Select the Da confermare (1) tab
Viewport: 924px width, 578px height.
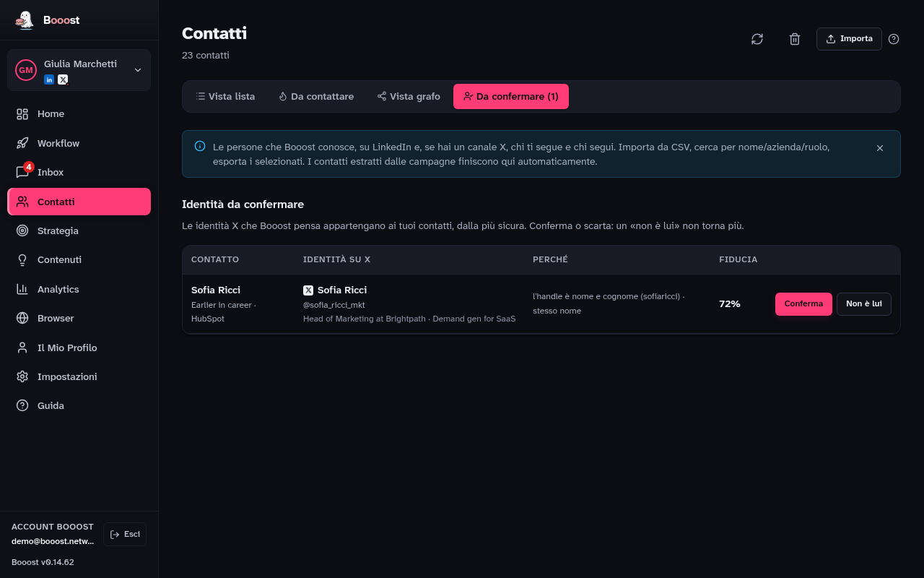511,97
